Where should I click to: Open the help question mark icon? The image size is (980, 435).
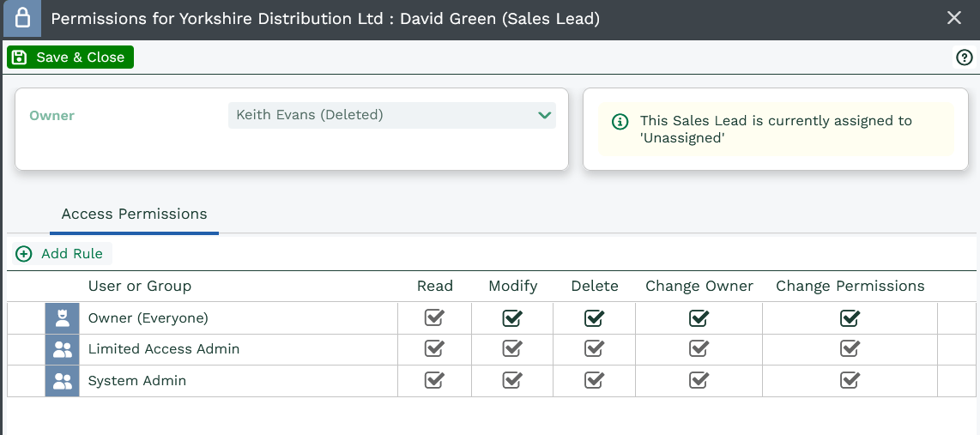click(x=964, y=57)
